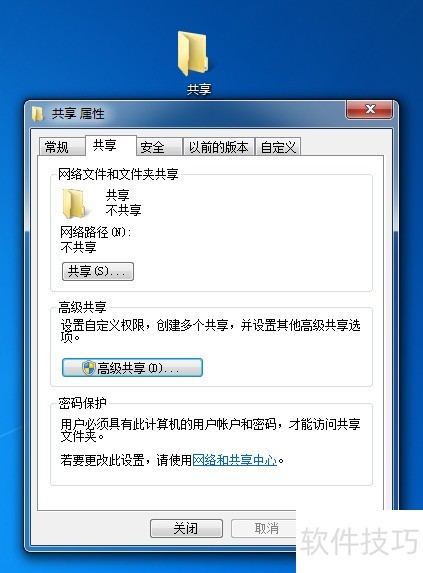Click the 共享 属性 title bar text
423x573 pixels.
(x=78, y=114)
